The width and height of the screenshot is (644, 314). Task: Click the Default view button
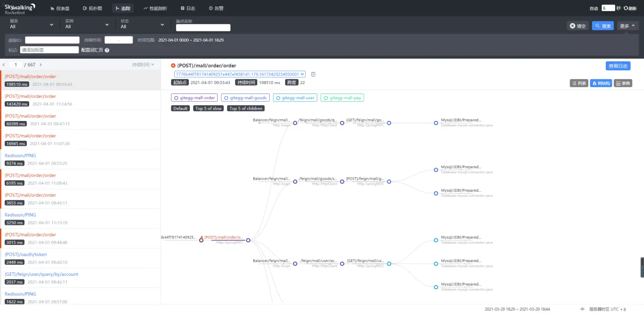click(180, 109)
